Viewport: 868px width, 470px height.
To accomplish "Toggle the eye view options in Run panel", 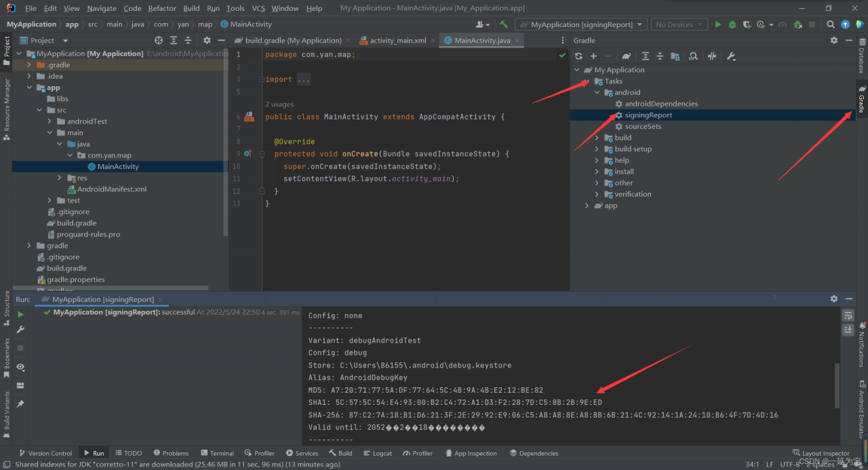I will (x=20, y=367).
